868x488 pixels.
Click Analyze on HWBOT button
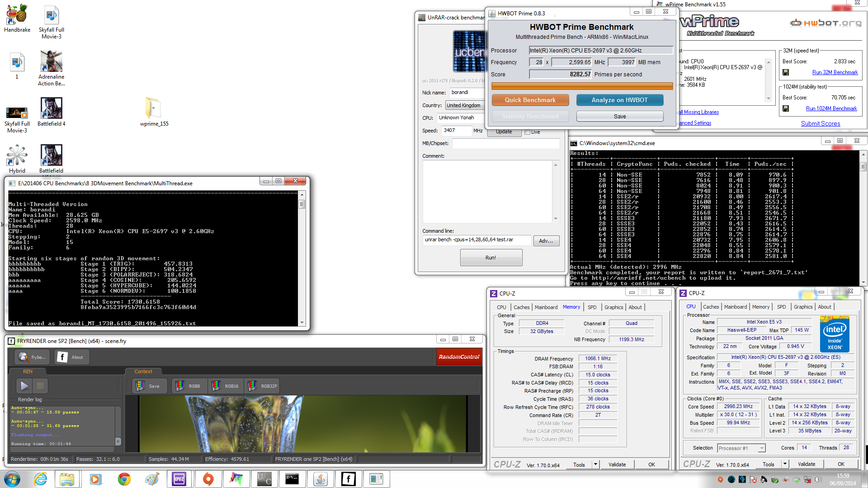pyautogui.click(x=619, y=100)
